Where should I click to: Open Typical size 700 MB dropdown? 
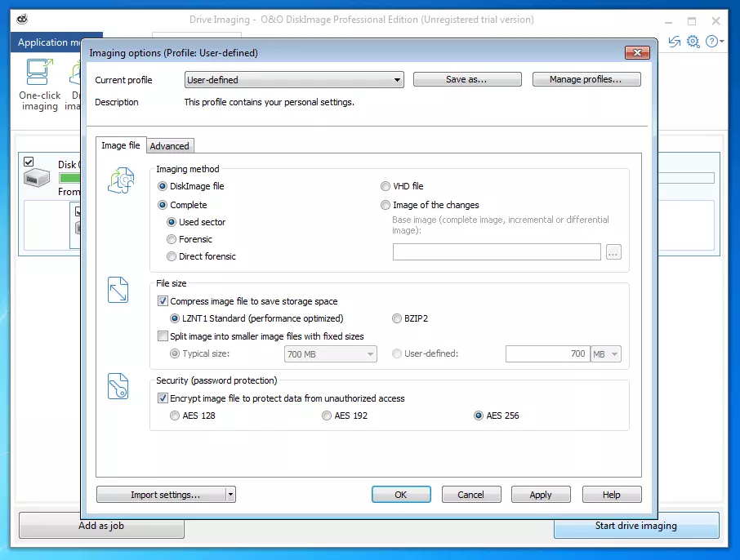point(330,354)
